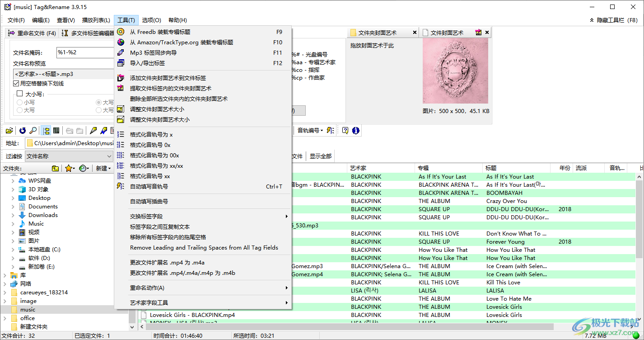The width and height of the screenshot is (644, 340).
Task: Open the 重命名动作(A) submenu
Action: click(203, 288)
